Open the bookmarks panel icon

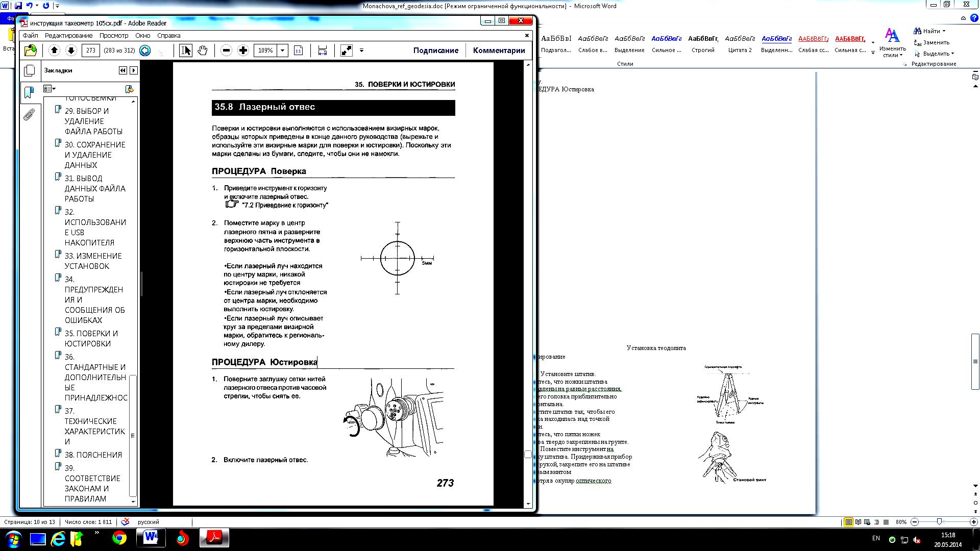pos(30,92)
